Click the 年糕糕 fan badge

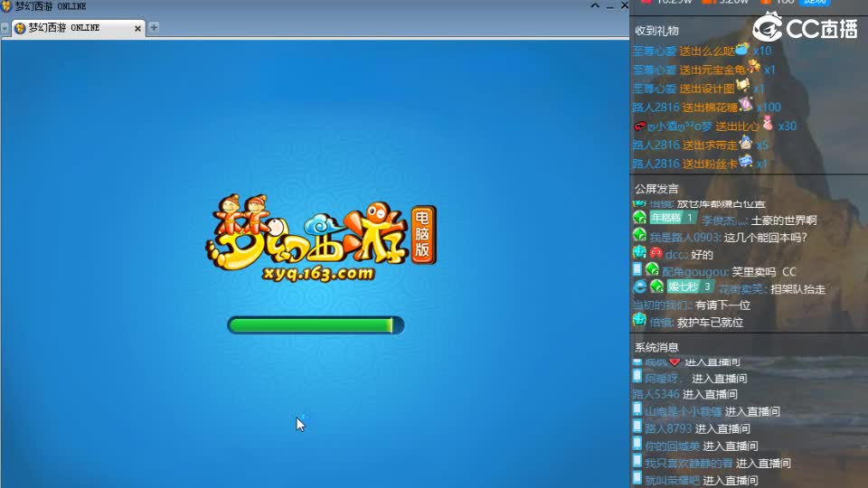click(673, 218)
